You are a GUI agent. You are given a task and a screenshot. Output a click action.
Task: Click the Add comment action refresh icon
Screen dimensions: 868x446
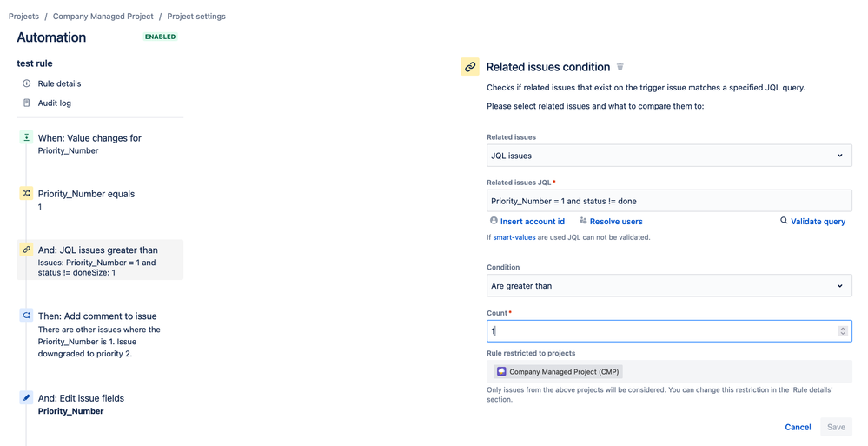(x=27, y=316)
